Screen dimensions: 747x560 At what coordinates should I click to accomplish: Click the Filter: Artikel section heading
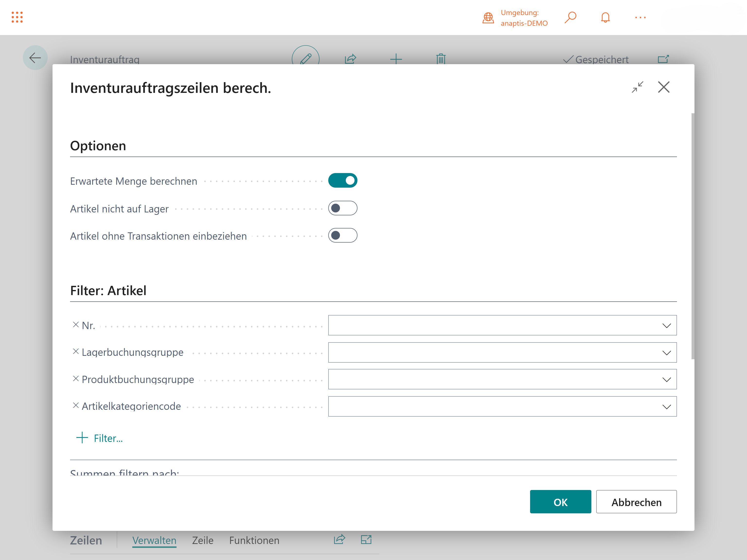coord(108,291)
